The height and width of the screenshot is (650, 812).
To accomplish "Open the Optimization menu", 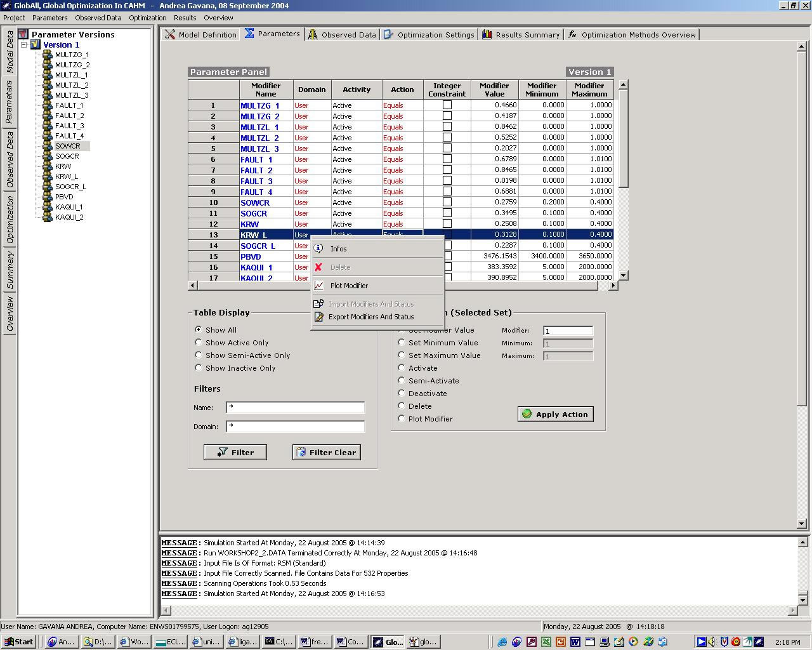I will (147, 18).
